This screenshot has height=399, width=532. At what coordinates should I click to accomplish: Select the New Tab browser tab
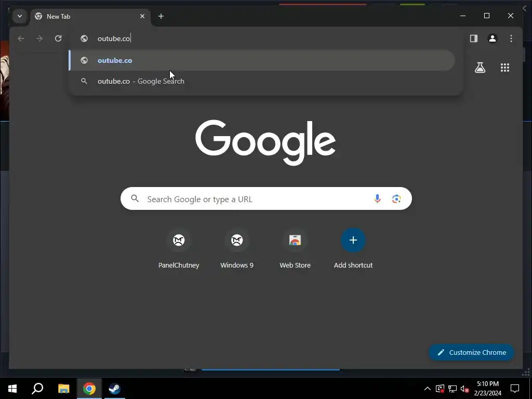coord(90,16)
